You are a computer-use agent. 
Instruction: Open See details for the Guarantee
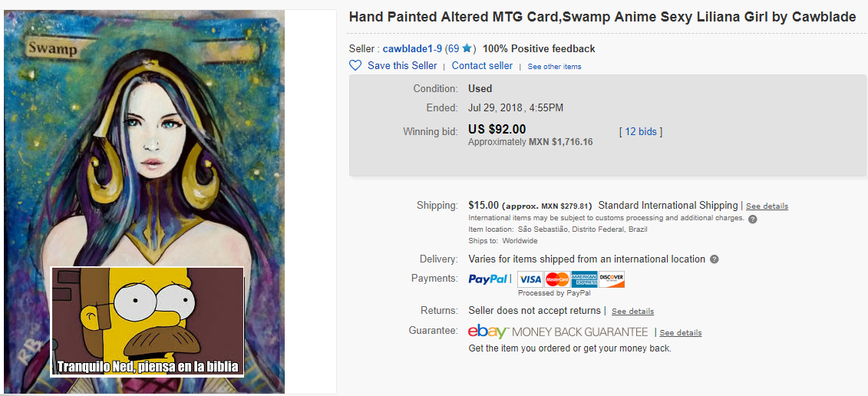pos(681,333)
